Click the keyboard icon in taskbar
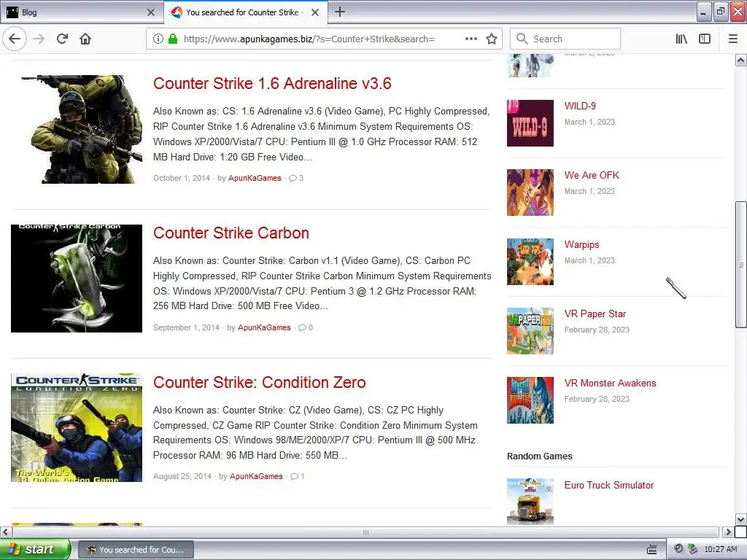This screenshot has width=747, height=560. 652,550
